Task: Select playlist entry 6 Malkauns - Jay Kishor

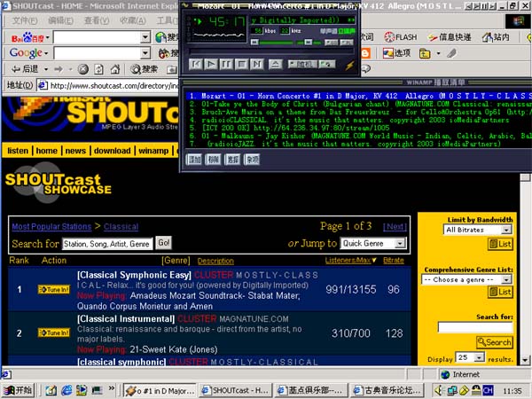Action: 359,136
